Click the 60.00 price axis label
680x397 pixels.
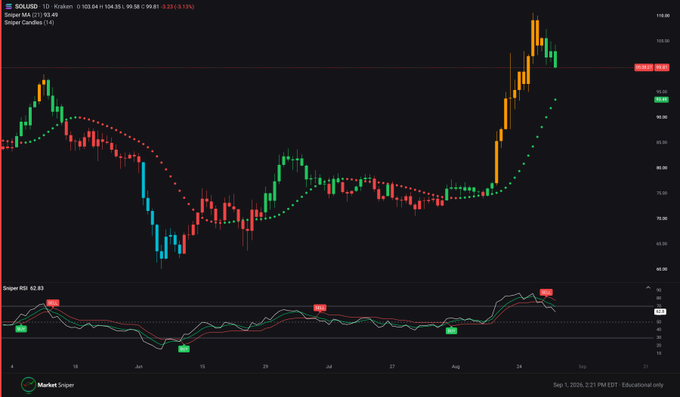662,269
